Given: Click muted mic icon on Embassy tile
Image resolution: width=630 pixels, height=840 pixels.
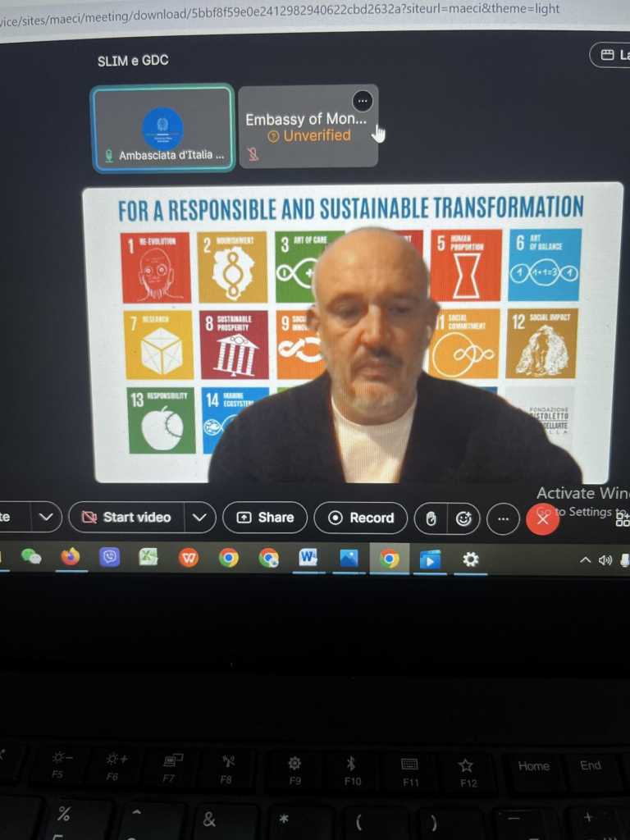Looking at the screenshot, I should click(x=253, y=154).
